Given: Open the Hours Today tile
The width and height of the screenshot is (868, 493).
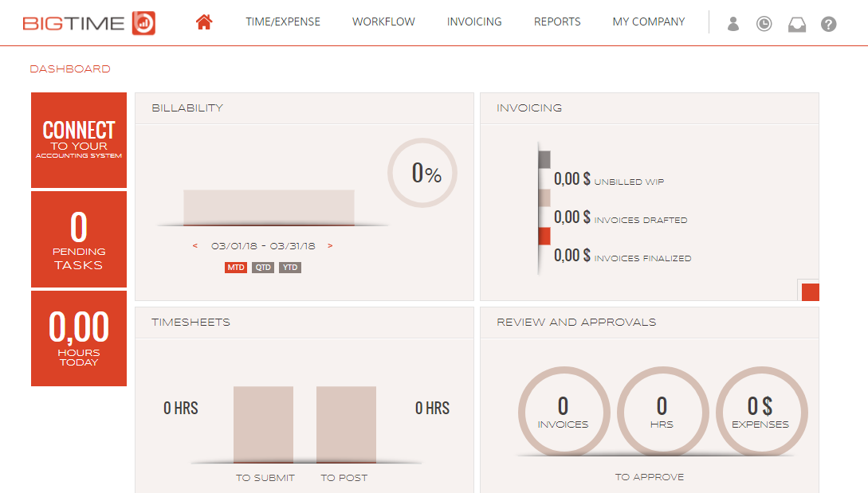Looking at the screenshot, I should tap(79, 338).
